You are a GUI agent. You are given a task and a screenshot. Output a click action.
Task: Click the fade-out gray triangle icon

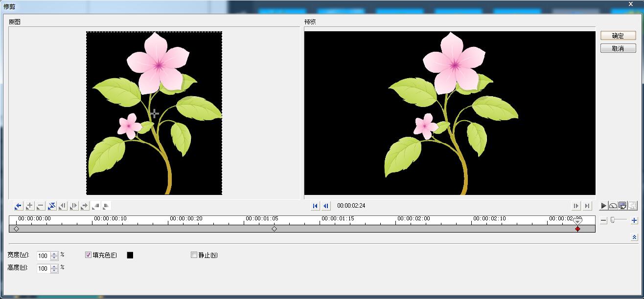click(107, 206)
